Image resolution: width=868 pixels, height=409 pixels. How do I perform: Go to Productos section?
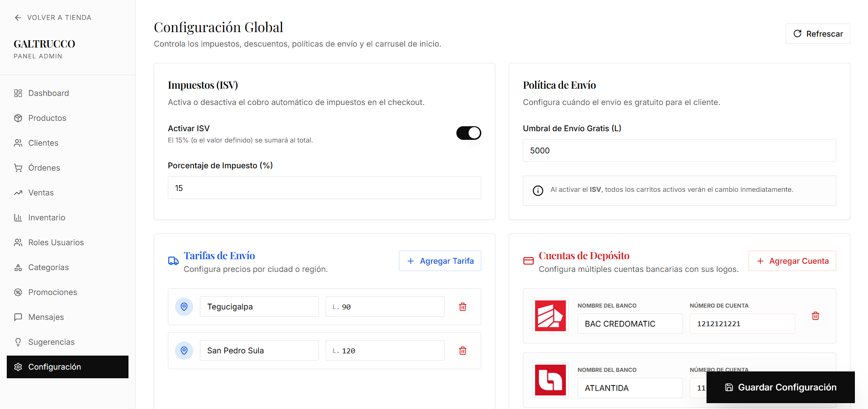pyautogui.click(x=47, y=118)
